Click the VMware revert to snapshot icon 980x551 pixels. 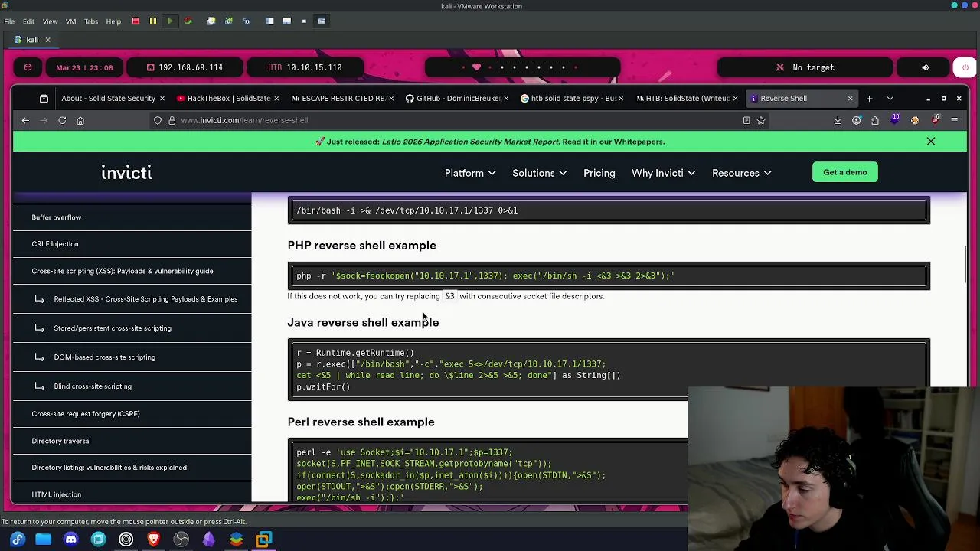[x=228, y=21]
